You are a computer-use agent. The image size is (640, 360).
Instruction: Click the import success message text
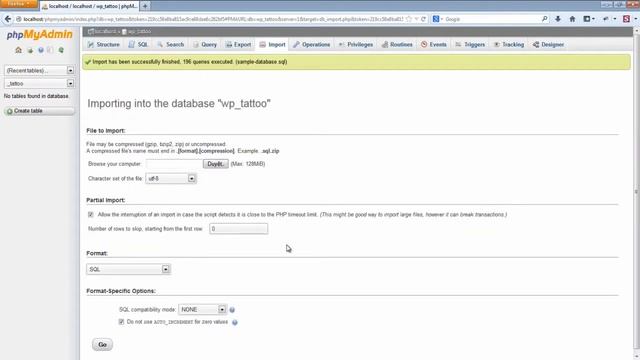tap(189, 62)
